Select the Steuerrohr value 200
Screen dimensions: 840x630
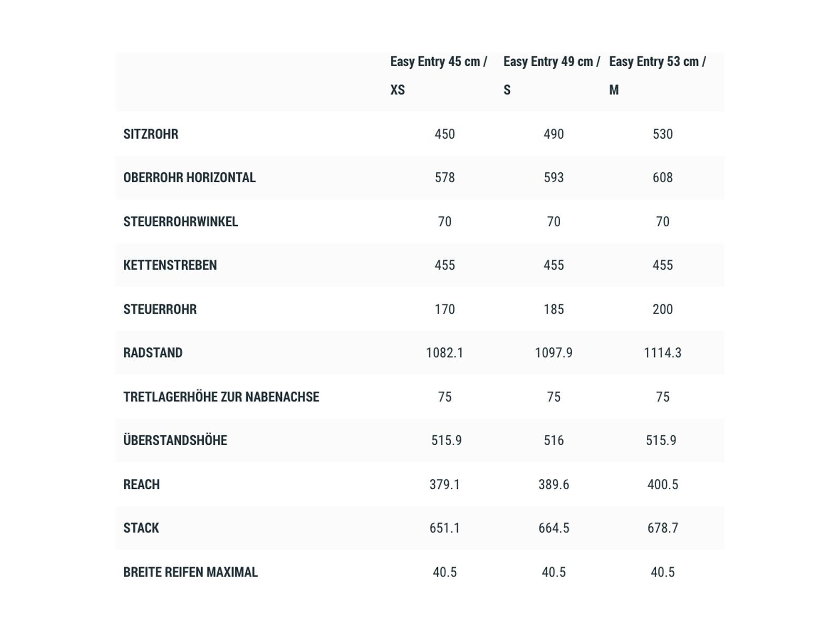pyautogui.click(x=663, y=309)
